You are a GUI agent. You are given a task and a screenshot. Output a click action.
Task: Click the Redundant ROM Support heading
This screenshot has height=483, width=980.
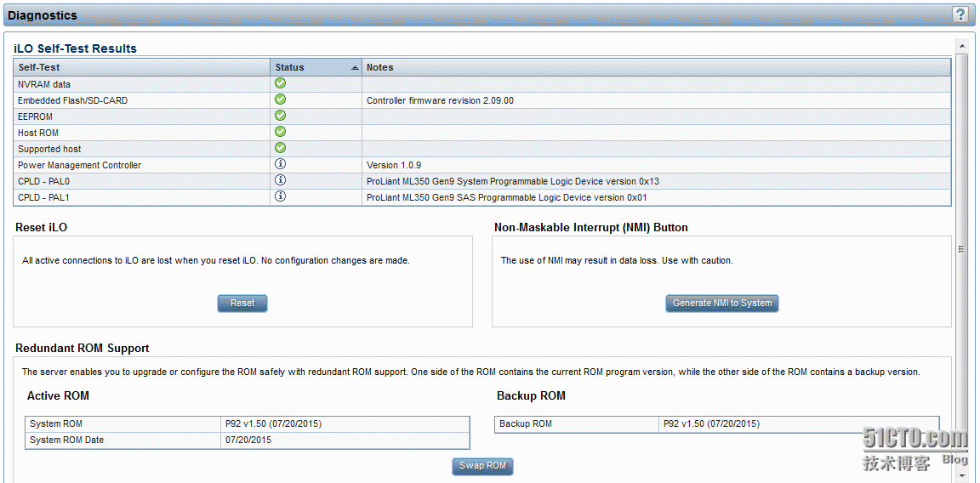[82, 348]
